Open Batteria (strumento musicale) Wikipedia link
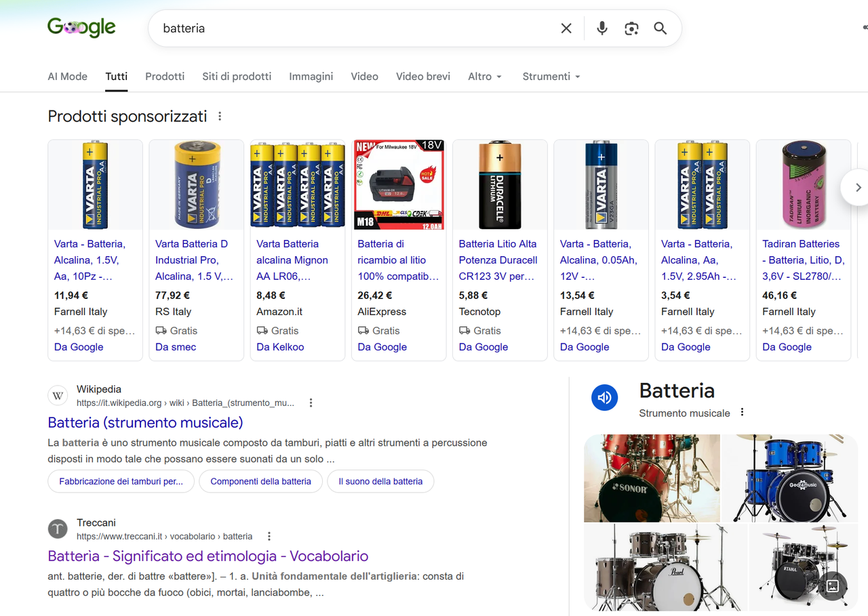The height and width of the screenshot is (616, 868). click(145, 423)
